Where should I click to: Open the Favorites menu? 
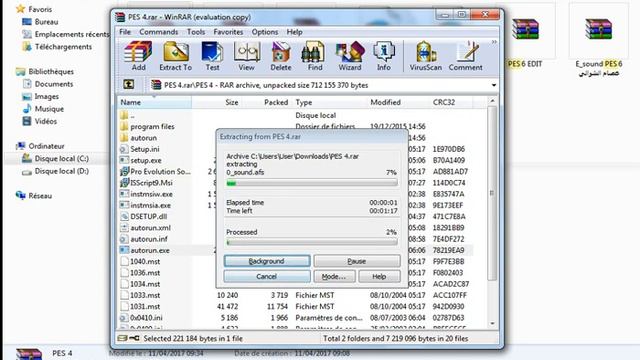[x=228, y=32]
